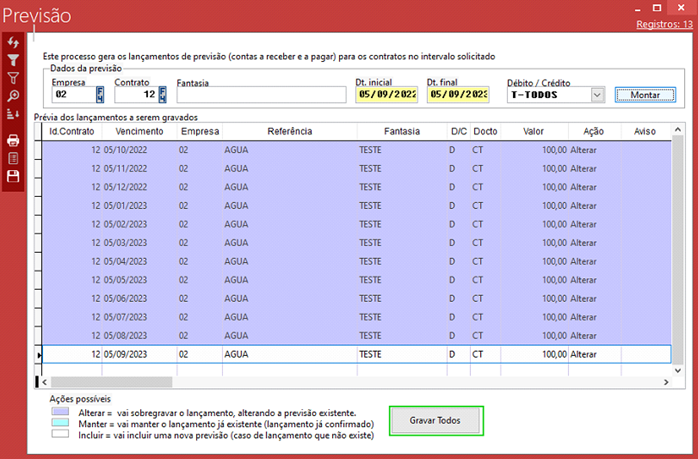This screenshot has width=698, height=459.
Task: Click the outlined clear-filter funnel icon
Action: [13, 78]
